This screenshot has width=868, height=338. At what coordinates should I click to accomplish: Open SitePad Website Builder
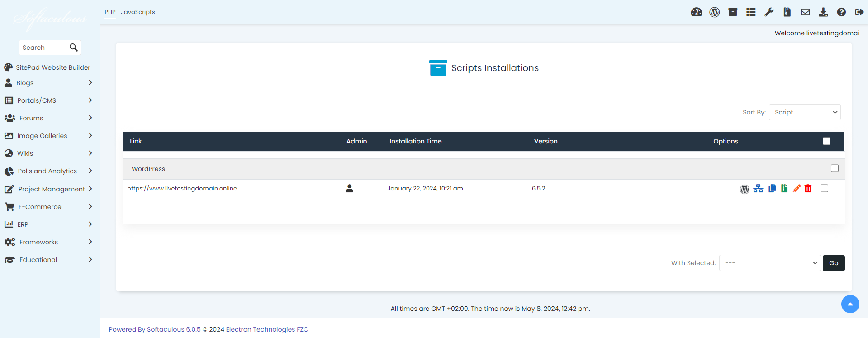tap(47, 67)
